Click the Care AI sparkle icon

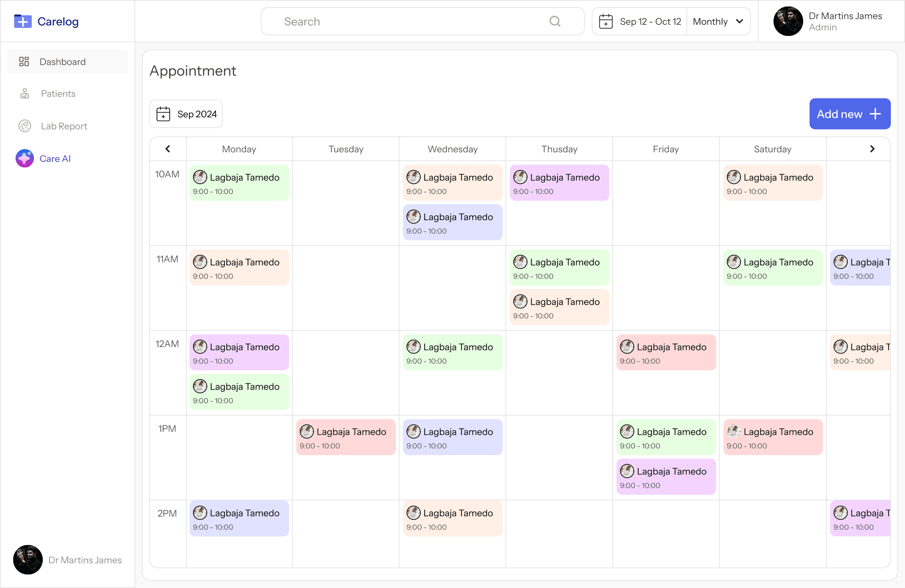tap(25, 159)
